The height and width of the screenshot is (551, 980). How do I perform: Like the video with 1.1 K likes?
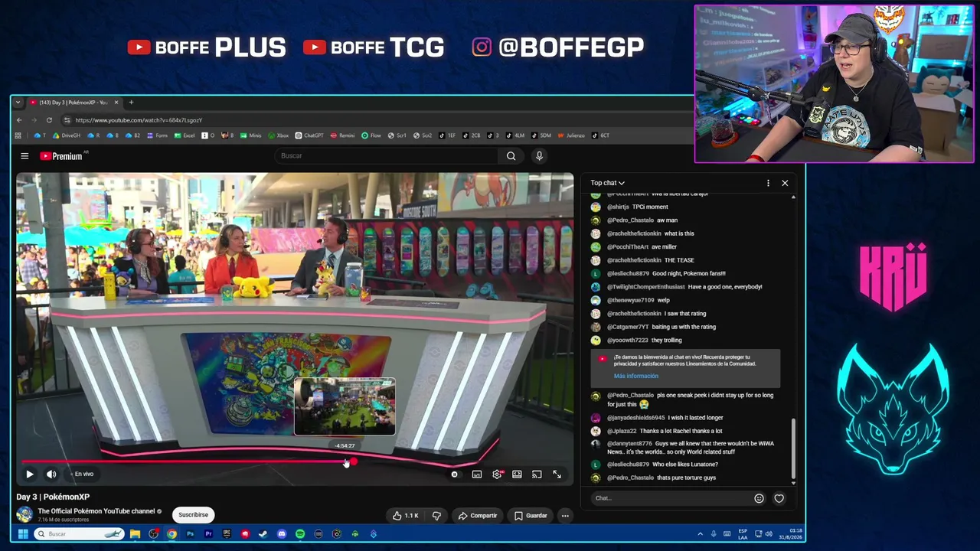405,516
